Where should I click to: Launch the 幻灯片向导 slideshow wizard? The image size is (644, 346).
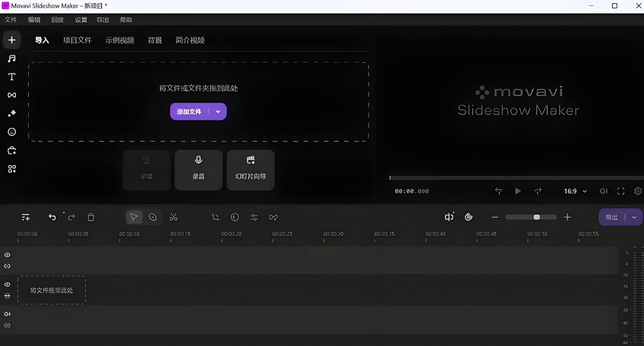250,170
